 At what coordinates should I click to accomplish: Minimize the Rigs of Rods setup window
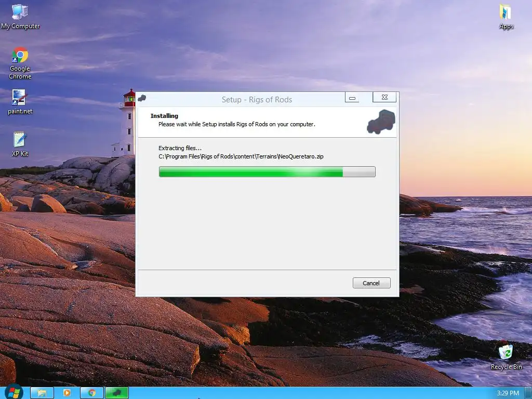click(352, 98)
